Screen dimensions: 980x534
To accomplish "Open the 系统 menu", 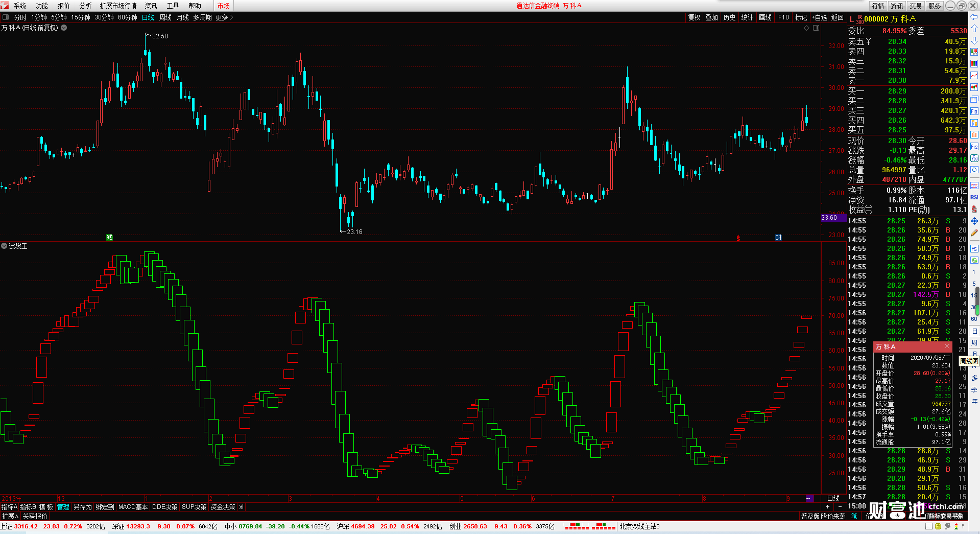I will (20, 6).
